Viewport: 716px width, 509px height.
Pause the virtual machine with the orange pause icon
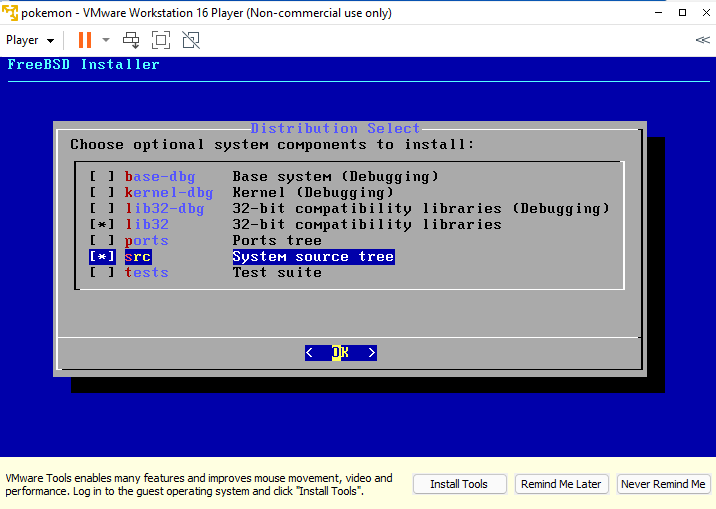point(85,40)
